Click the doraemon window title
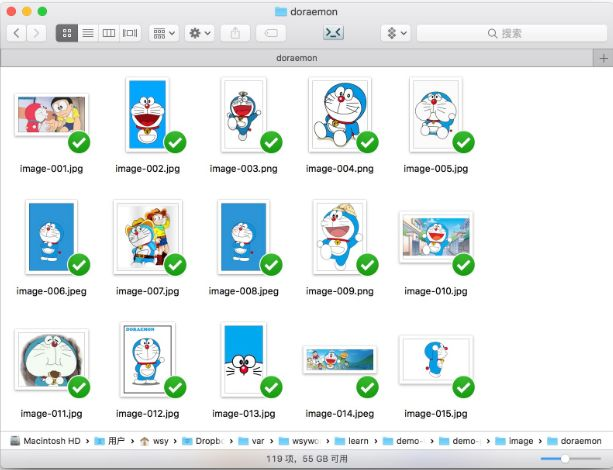The height and width of the screenshot is (470, 613). tap(306, 12)
